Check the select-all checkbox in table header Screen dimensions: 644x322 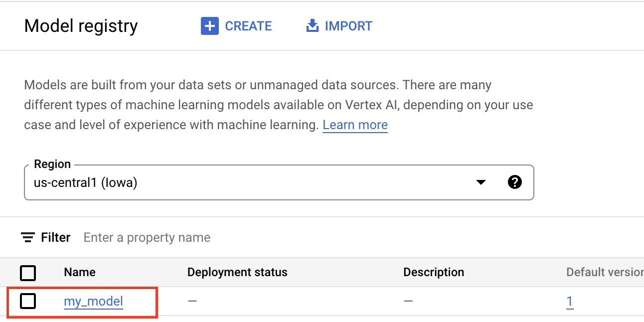(x=28, y=273)
